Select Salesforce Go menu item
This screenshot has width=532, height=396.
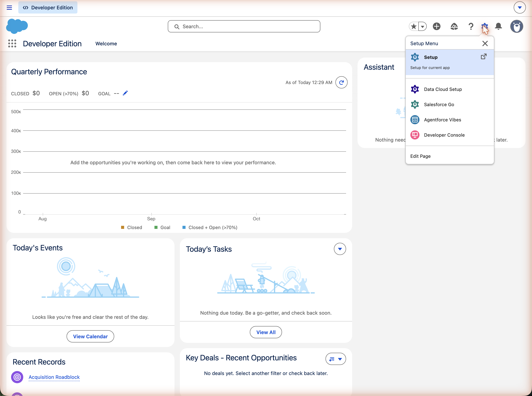coord(449,104)
